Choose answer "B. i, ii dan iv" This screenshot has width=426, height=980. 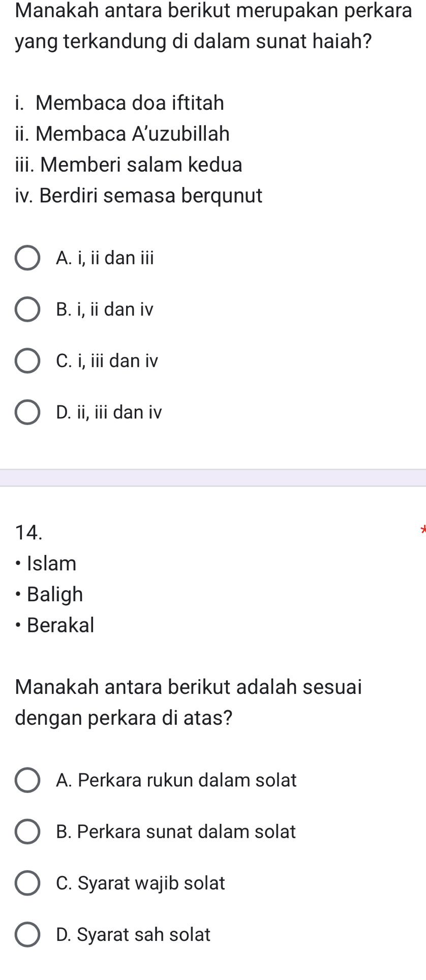point(27,310)
